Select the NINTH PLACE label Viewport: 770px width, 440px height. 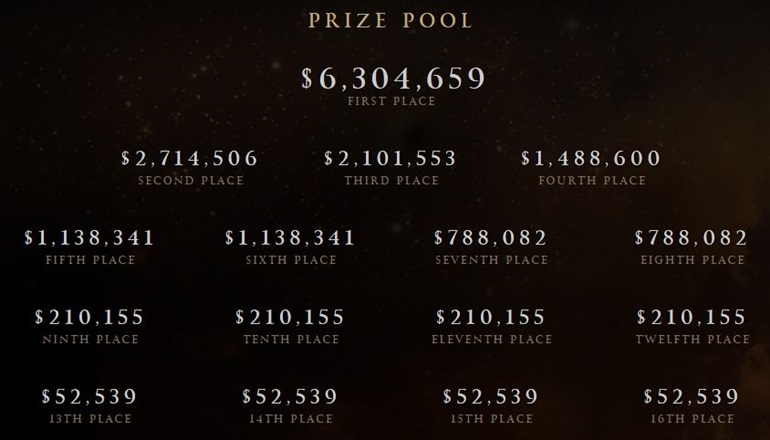91,339
